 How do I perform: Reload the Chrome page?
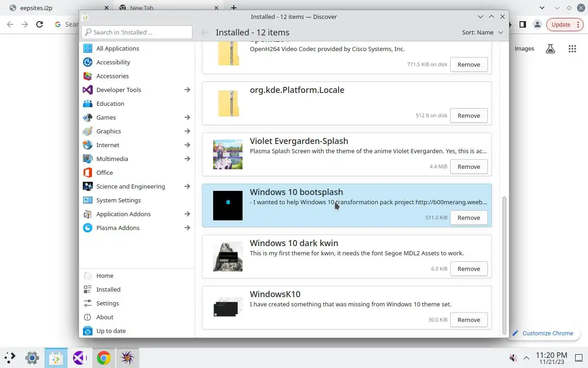(x=40, y=24)
